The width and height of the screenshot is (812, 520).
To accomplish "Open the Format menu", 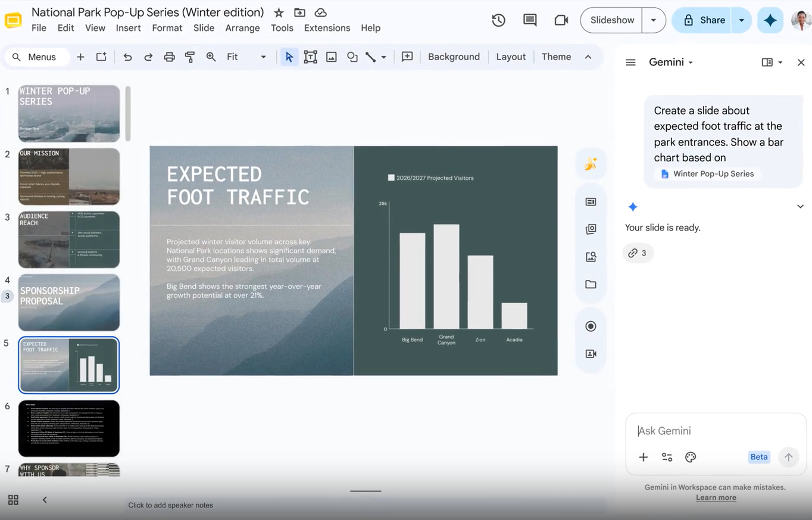I will coord(167,28).
